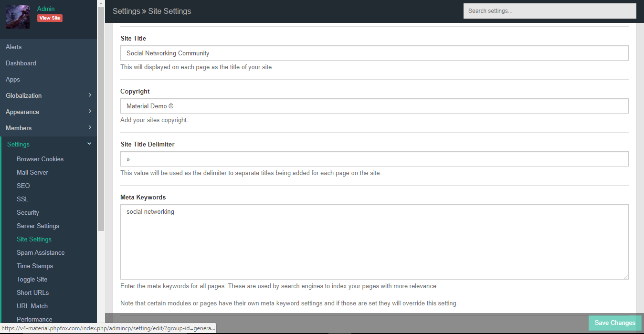Open Browser Cookies settings
This screenshot has height=334, width=644.
tap(40, 159)
